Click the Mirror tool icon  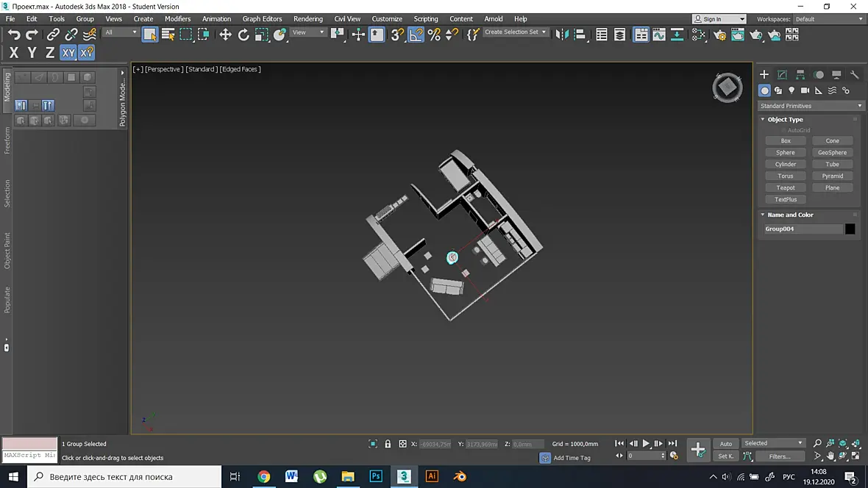[x=562, y=35]
